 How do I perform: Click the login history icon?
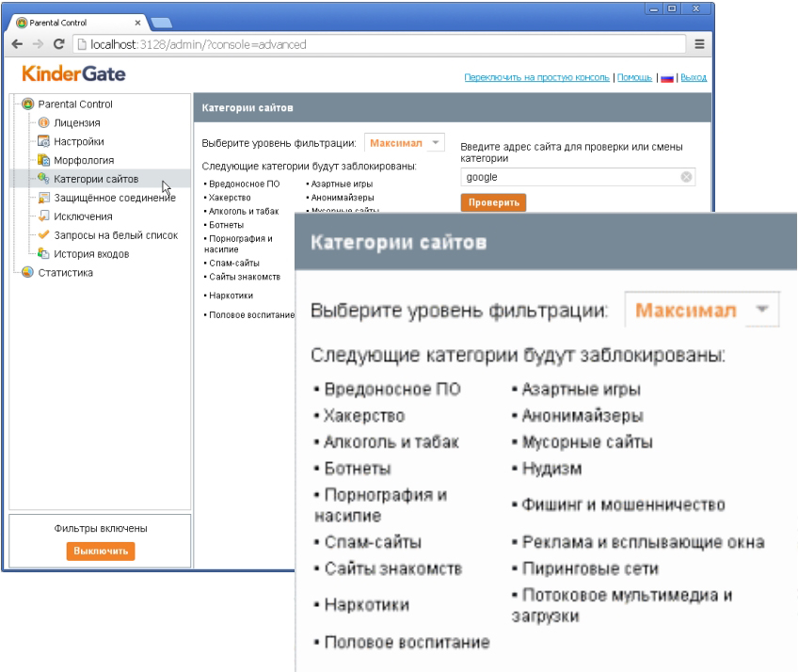pyautogui.click(x=43, y=254)
